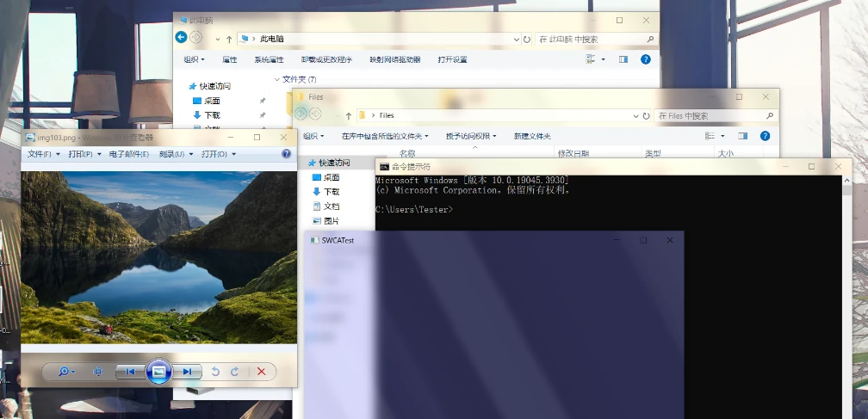Click the zoom magnifier in Photo Viewer
The width and height of the screenshot is (868, 419).
click(63, 372)
